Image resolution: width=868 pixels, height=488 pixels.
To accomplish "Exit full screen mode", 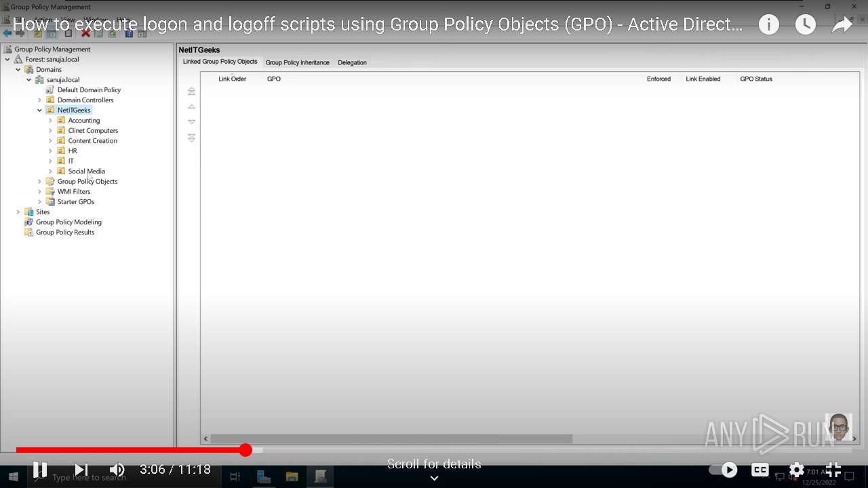I will click(x=833, y=469).
